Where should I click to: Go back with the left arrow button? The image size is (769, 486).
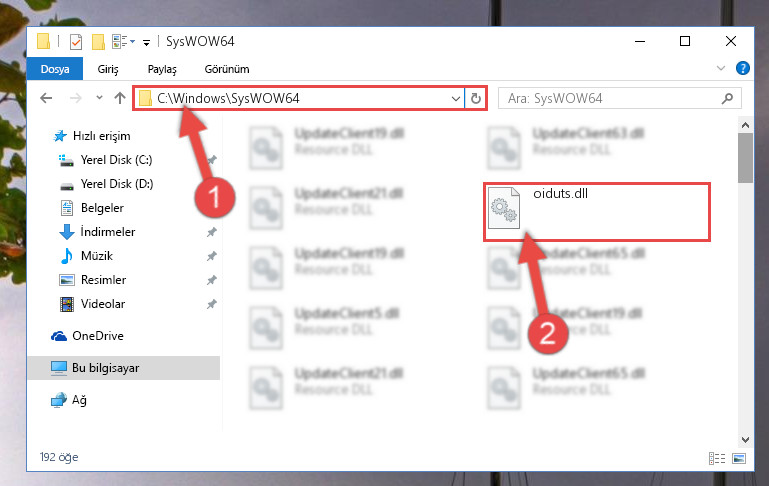point(46,98)
